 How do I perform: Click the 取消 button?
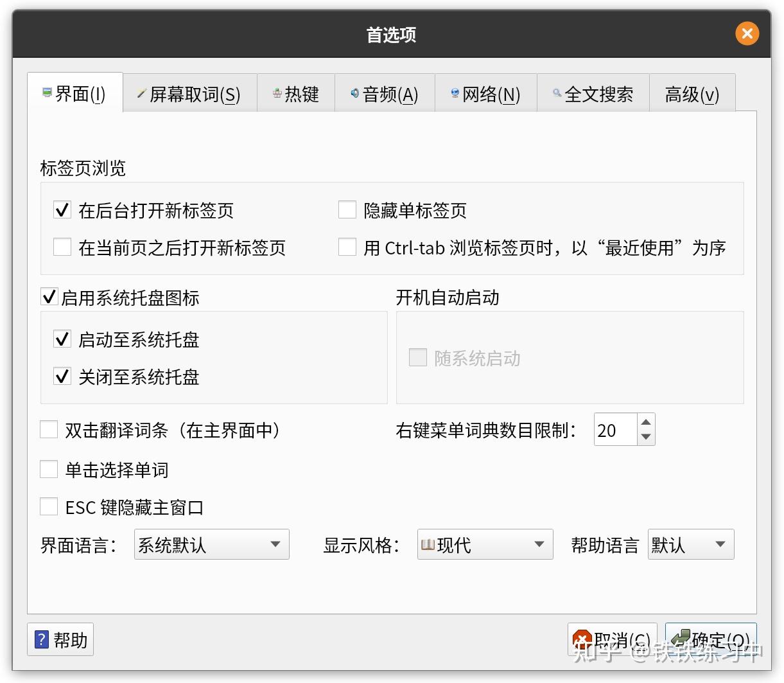coord(613,639)
